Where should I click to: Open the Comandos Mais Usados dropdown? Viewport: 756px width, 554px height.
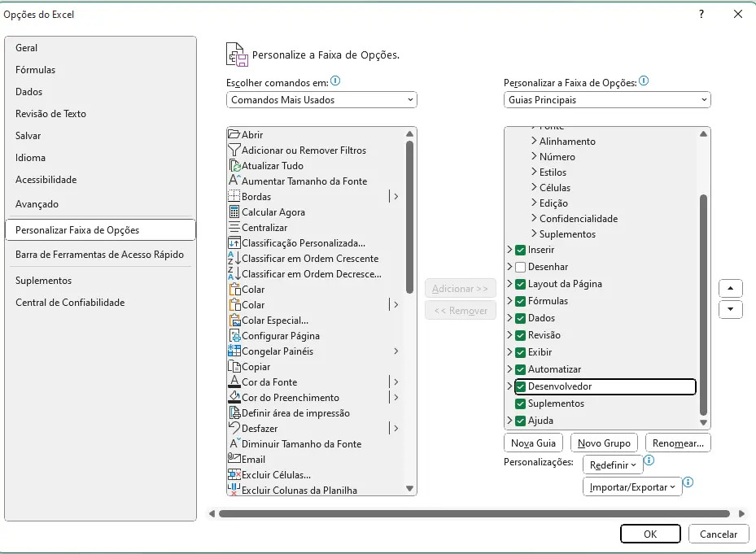point(321,100)
